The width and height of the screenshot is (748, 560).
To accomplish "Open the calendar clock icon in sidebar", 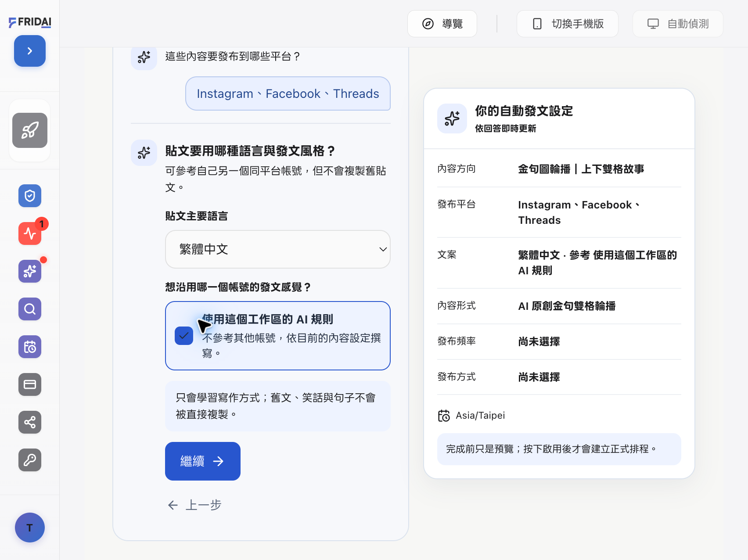I will [x=30, y=347].
